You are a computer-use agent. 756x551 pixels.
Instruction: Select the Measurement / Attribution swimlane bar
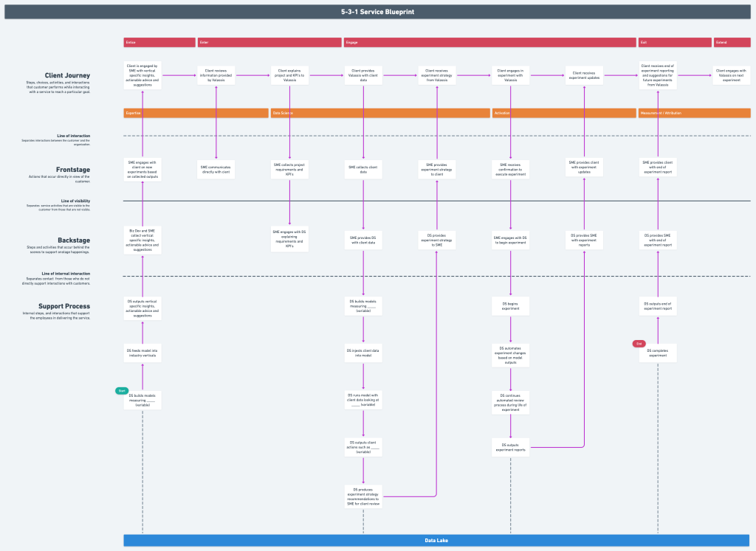[694, 113]
